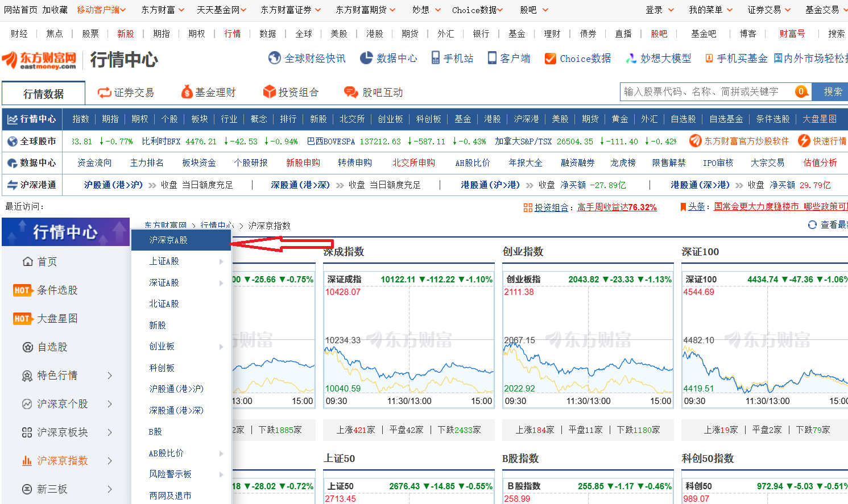Click the 股吧互动 chat bubble icon
The height and width of the screenshot is (504, 848).
351,92
